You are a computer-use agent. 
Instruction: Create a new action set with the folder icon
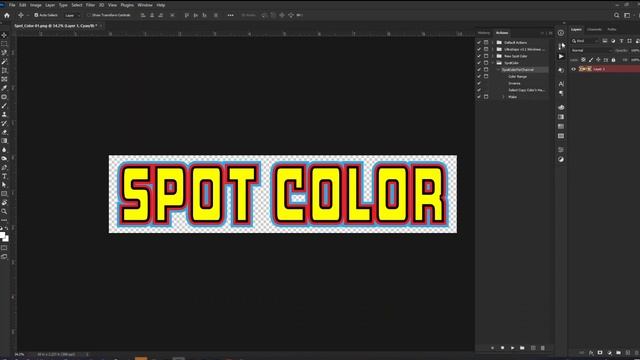point(522,348)
